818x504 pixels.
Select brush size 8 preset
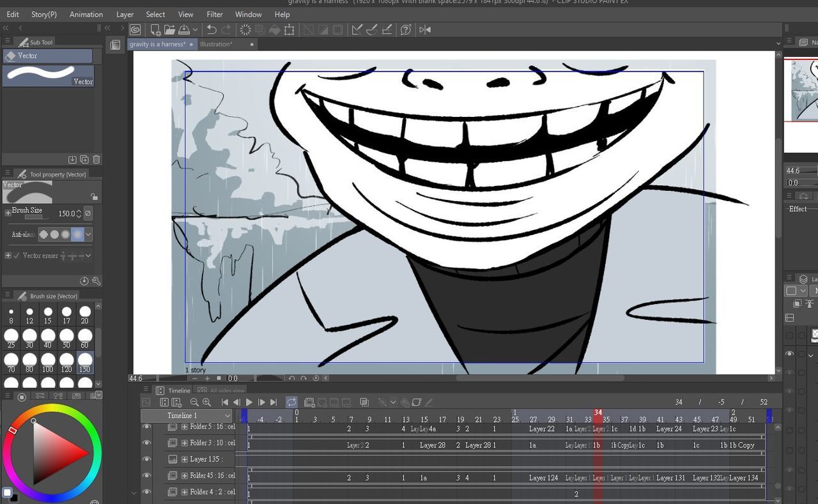coord(11,314)
